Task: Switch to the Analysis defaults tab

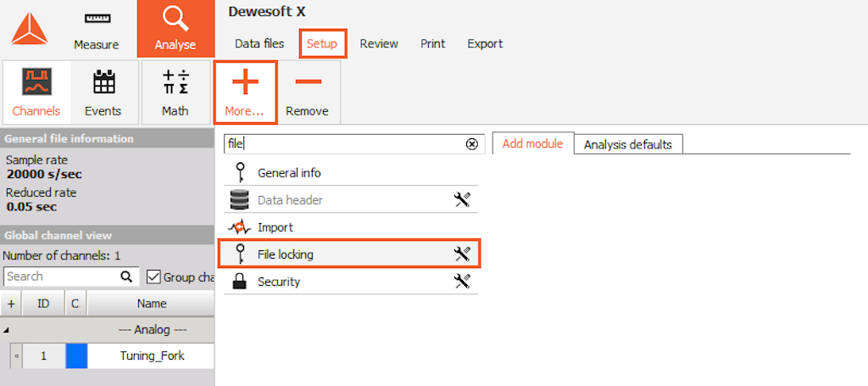Action: tap(628, 144)
